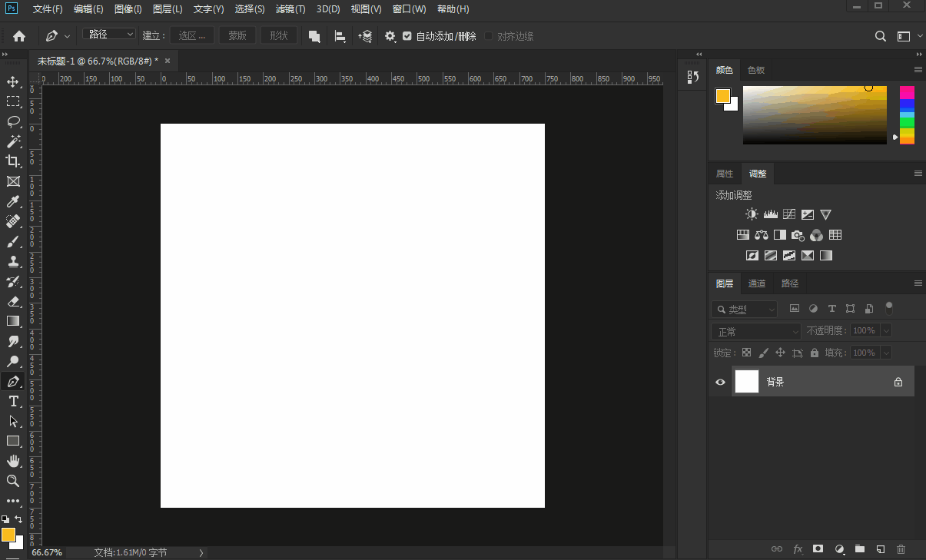Toggle the layer filter on/off switch
Image resolution: width=926 pixels, height=560 pixels.
tap(889, 309)
